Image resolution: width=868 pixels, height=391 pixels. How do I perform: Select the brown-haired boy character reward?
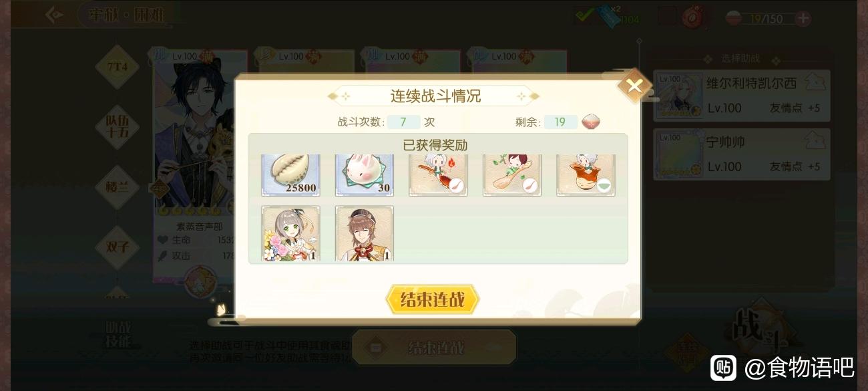click(364, 233)
